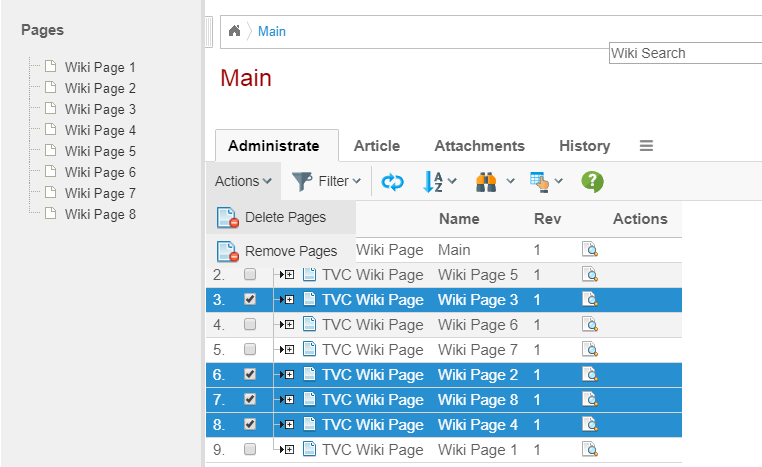The image size is (762, 467).
Task: Click the binoculars search icon
Action: (x=487, y=182)
